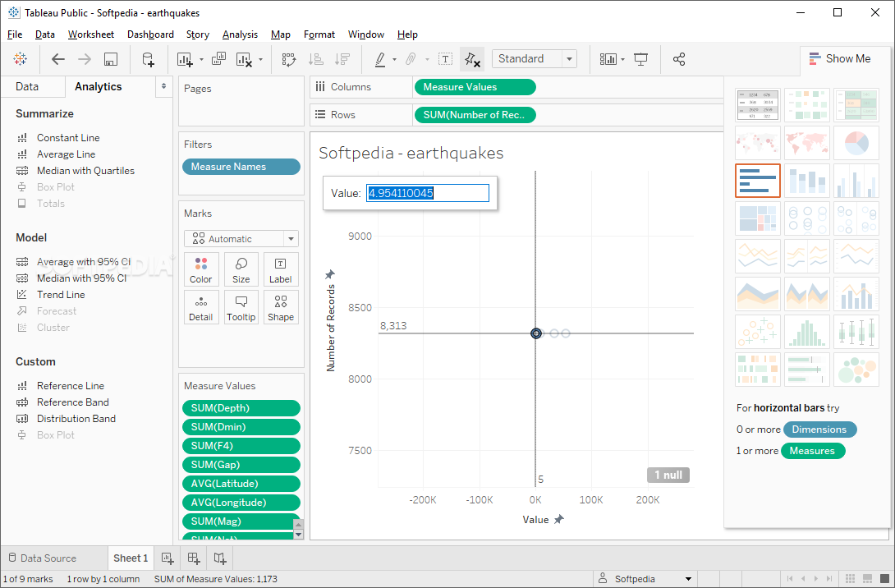Viewport: 895px width, 588px height.
Task: Click the Constant Line analytics item
Action: click(68, 138)
